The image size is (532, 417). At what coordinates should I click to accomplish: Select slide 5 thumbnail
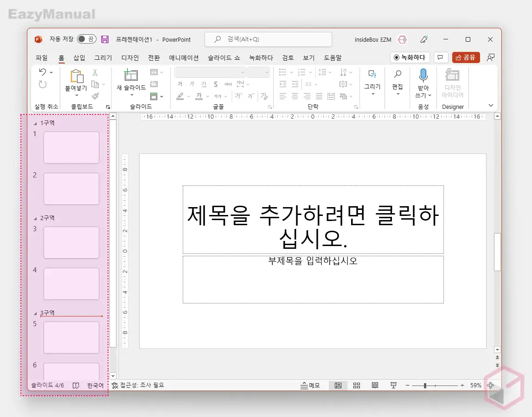pos(71,337)
